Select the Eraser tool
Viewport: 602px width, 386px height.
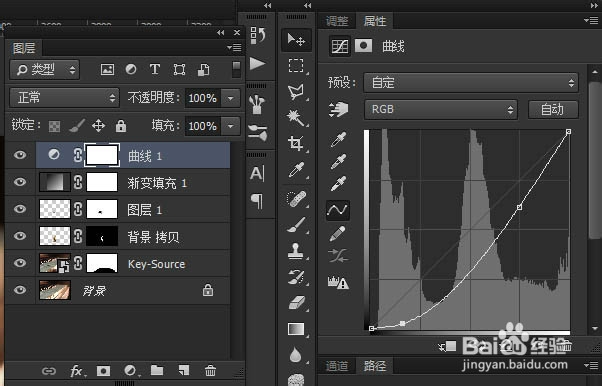296,303
